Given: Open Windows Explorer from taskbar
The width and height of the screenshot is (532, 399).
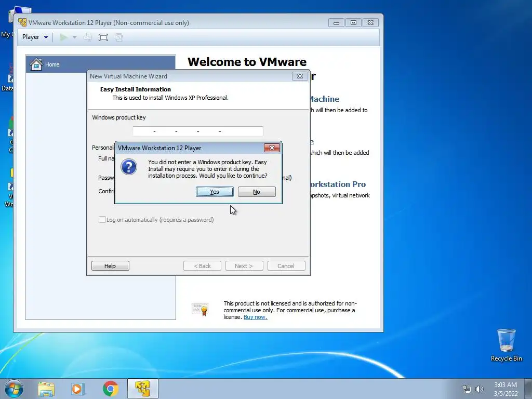Looking at the screenshot, I should (x=46, y=389).
